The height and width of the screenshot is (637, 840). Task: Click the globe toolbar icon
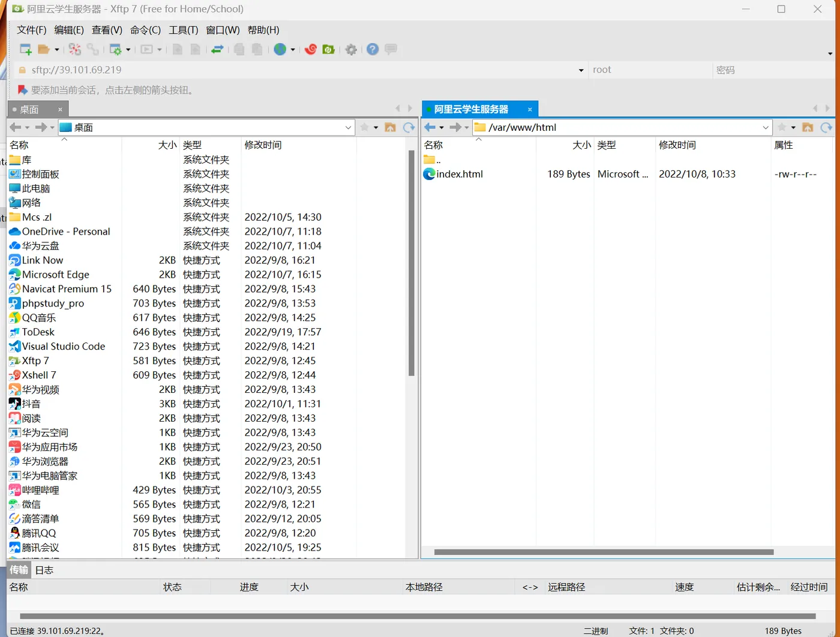pos(280,49)
